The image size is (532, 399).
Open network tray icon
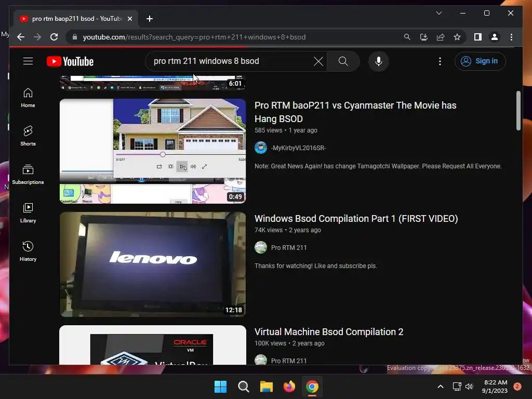click(457, 387)
